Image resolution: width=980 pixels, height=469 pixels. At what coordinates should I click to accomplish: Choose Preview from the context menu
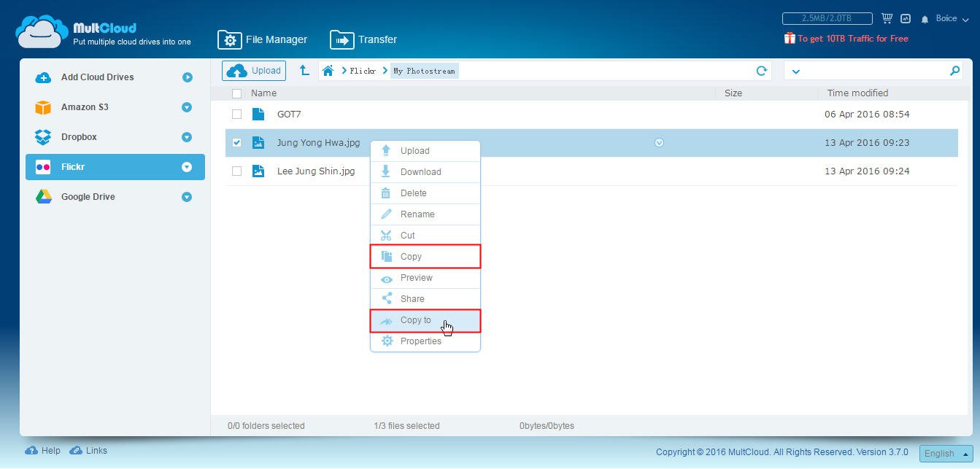425,278
